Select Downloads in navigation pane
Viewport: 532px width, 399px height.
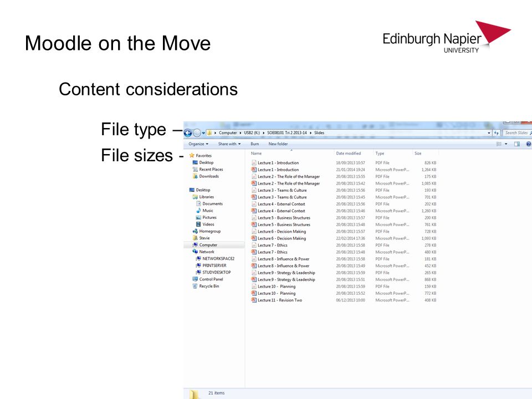pyautogui.click(x=209, y=176)
